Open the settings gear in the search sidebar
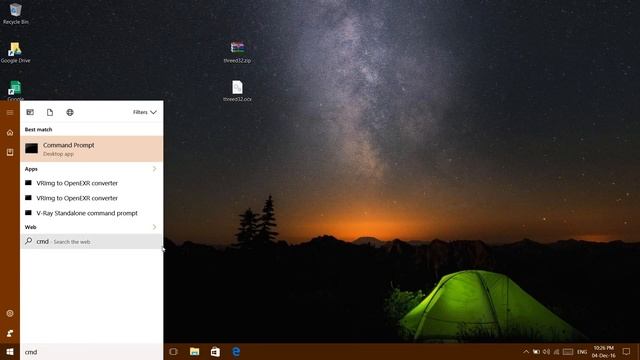Image resolution: width=640 pixels, height=360 pixels. pyautogui.click(x=10, y=313)
